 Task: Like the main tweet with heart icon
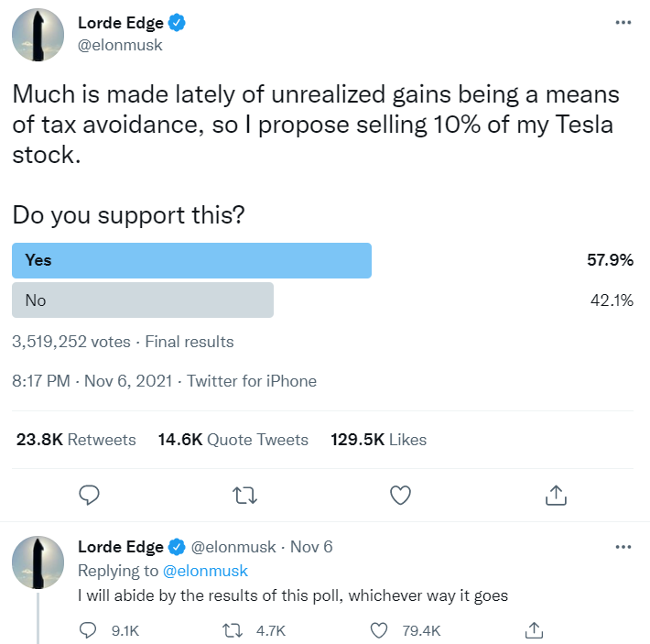[x=400, y=496]
